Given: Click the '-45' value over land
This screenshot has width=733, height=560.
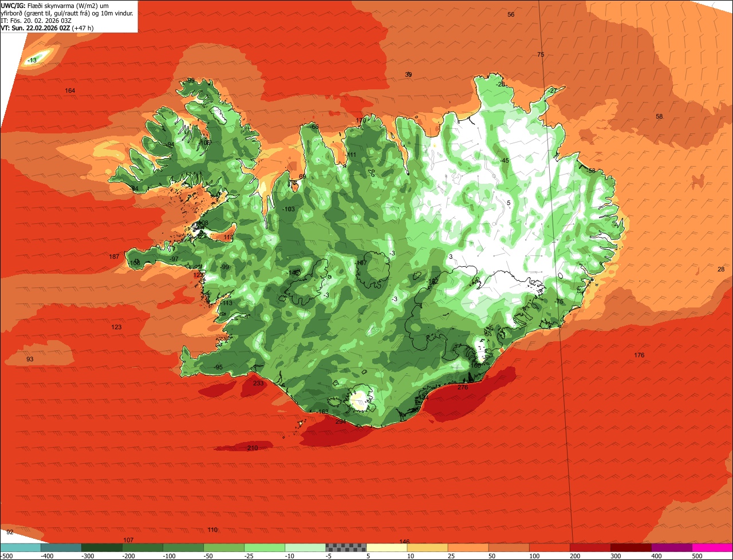Looking at the screenshot, I should pyautogui.click(x=504, y=160).
